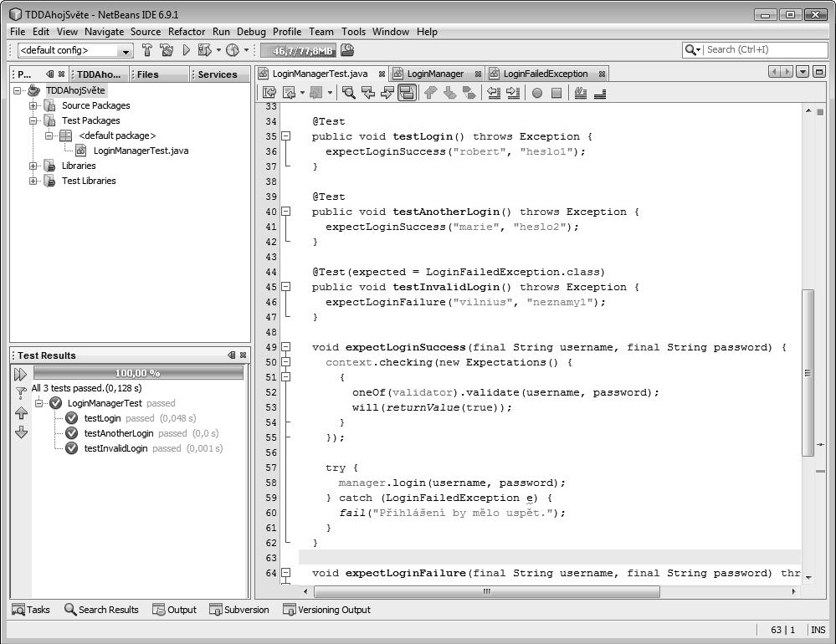This screenshot has width=836, height=644.
Task: Toggle the Highlight Search icon
Action: tap(407, 93)
